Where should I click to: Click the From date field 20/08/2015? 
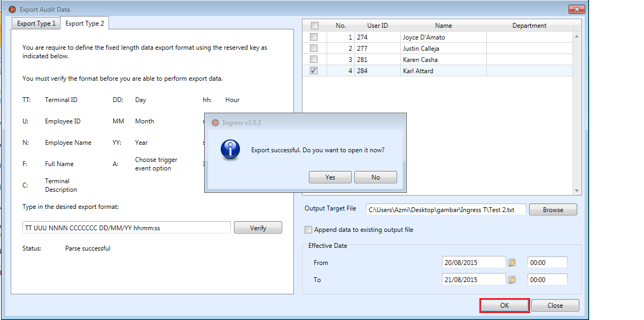pos(474,262)
